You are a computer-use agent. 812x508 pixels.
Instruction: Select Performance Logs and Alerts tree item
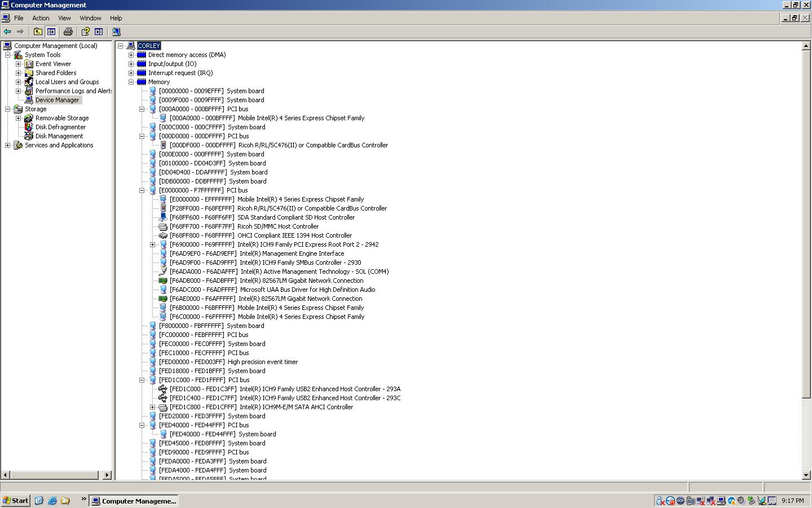point(73,91)
